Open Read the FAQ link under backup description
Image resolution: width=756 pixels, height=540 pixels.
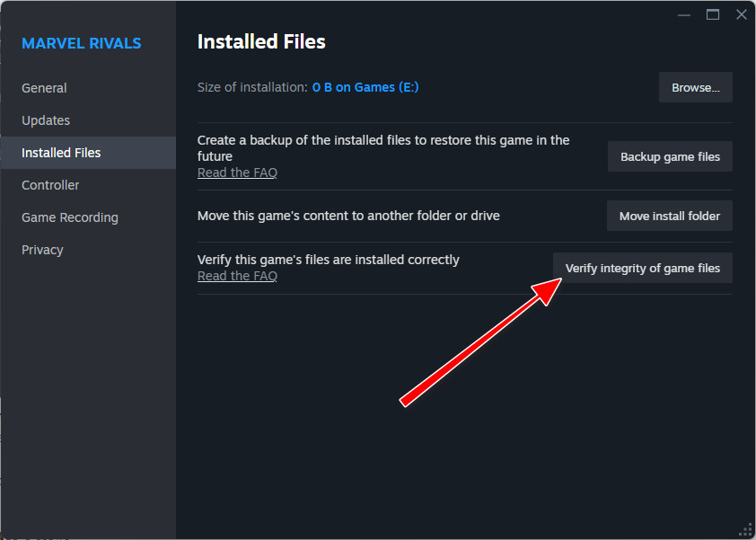pos(237,173)
